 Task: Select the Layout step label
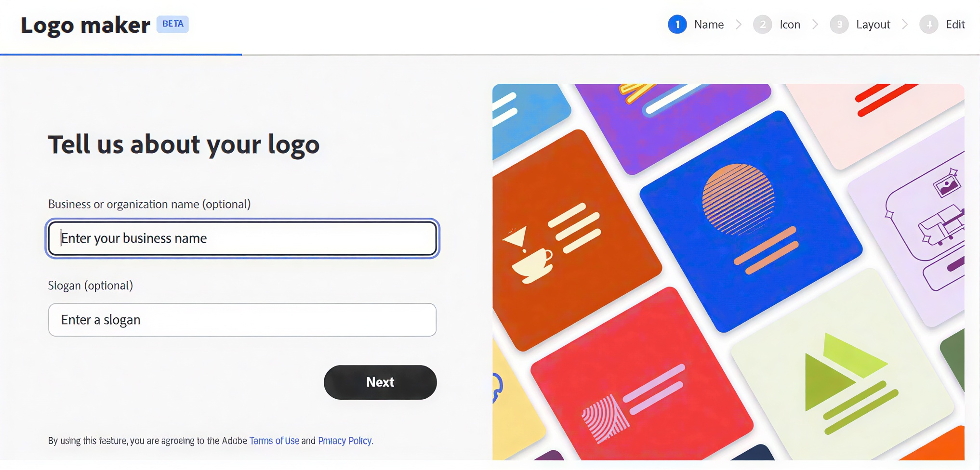873,25
